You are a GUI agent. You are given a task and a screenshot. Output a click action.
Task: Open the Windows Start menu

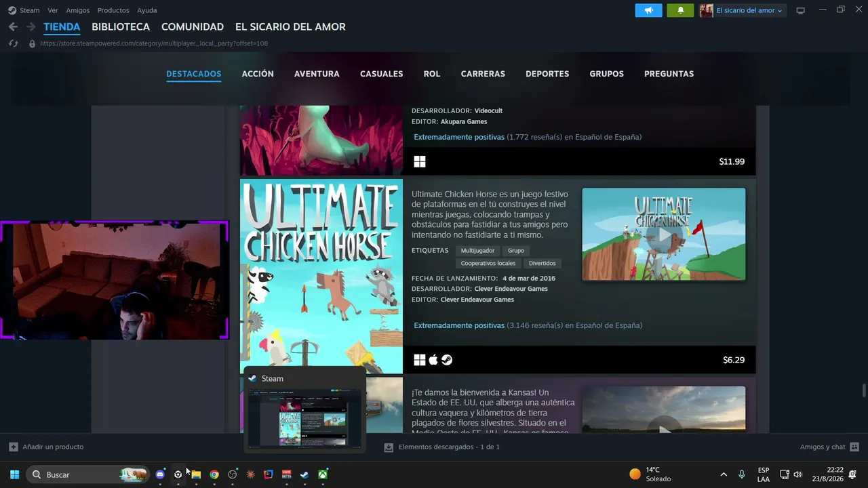[14, 474]
